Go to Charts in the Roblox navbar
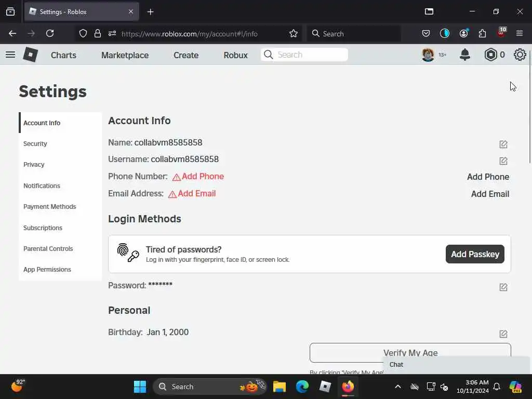 pos(63,55)
